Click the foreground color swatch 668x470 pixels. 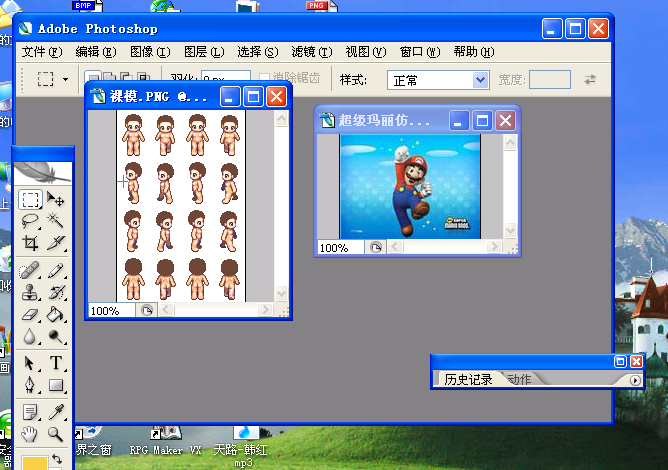point(35,463)
